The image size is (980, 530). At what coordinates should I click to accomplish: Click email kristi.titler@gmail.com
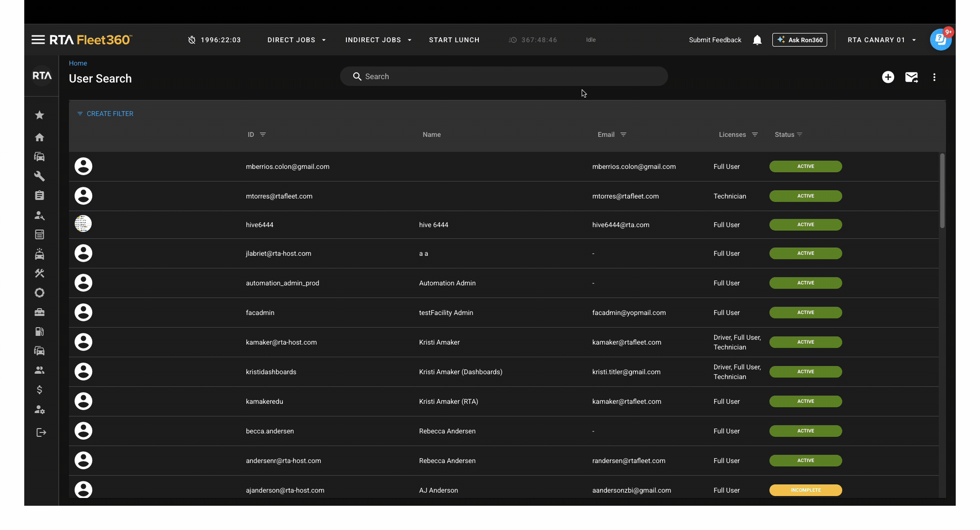tap(626, 372)
